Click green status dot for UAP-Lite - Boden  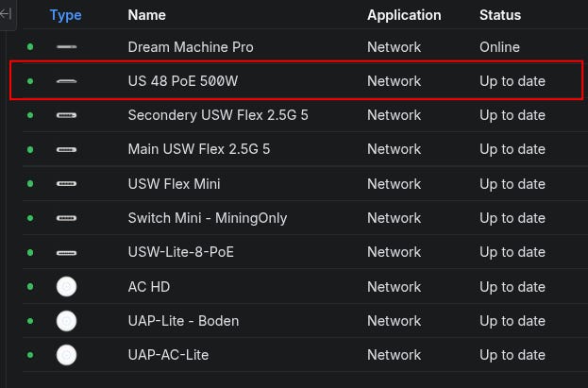click(x=30, y=321)
